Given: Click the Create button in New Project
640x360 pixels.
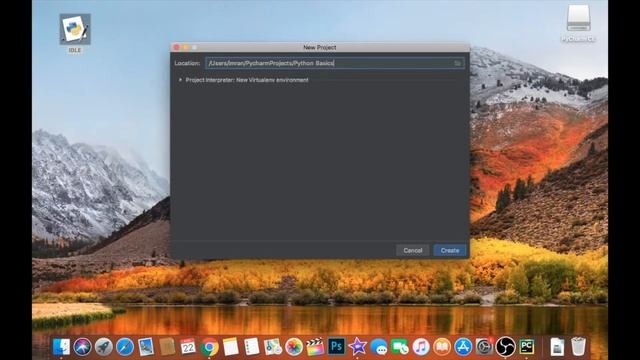Looking at the screenshot, I should coord(449,250).
